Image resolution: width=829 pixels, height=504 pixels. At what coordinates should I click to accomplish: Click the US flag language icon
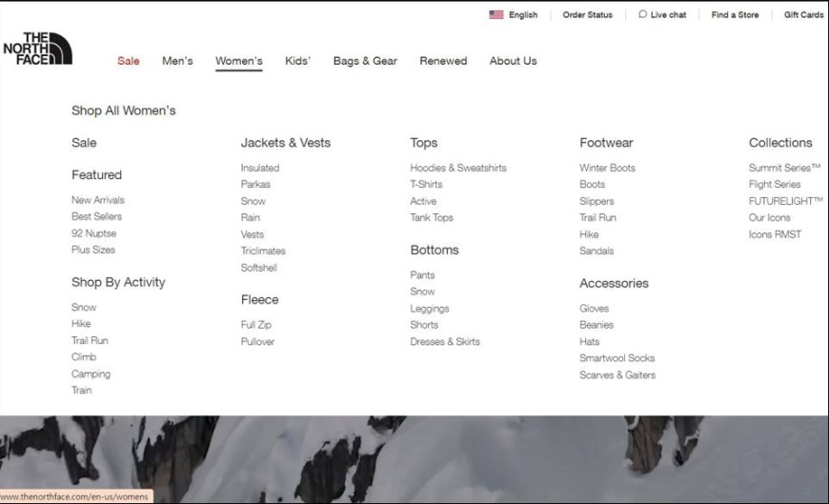click(495, 15)
